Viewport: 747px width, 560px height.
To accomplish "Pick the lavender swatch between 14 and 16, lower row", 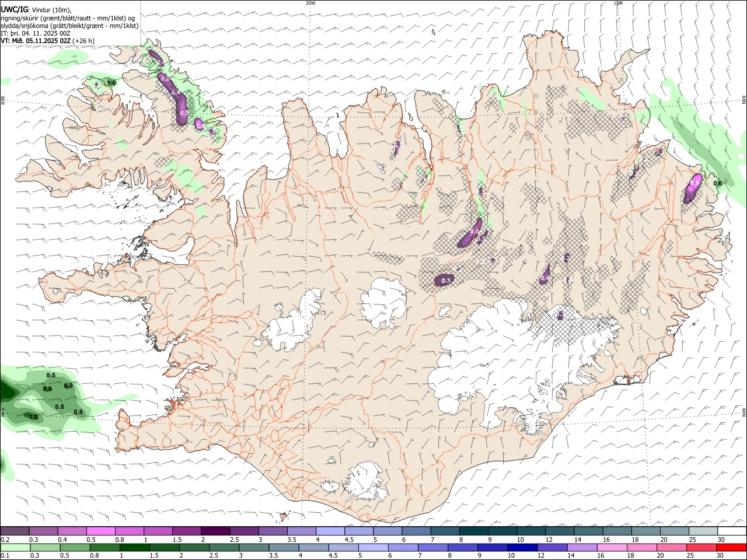I will [582, 548].
